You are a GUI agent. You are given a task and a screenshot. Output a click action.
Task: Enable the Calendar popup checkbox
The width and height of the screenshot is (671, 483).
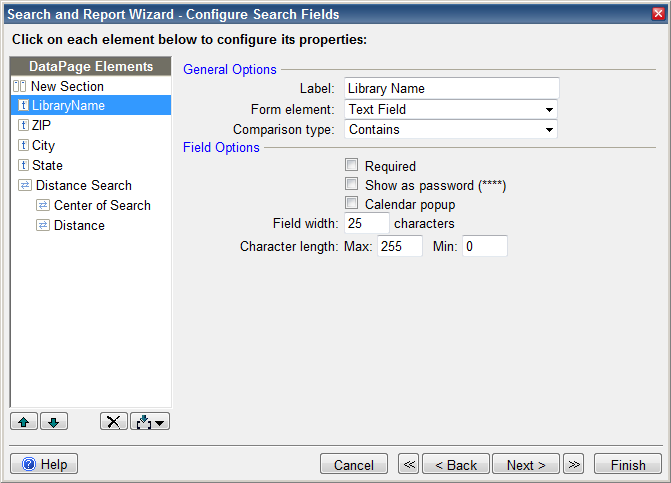(x=351, y=204)
